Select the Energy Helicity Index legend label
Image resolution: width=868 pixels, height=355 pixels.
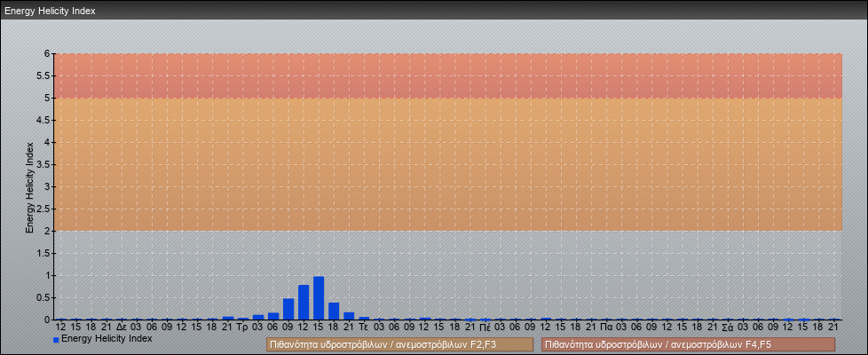107,339
